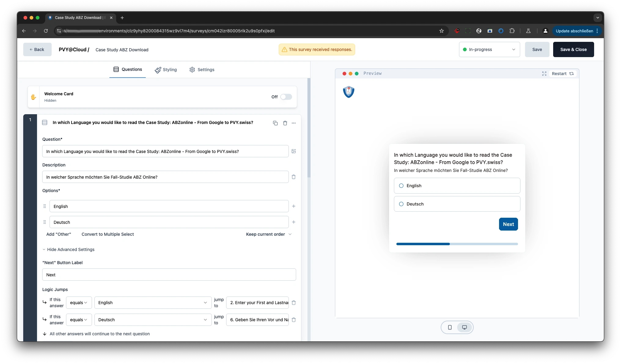Click Save & Close
621x364 pixels.
coord(573,49)
